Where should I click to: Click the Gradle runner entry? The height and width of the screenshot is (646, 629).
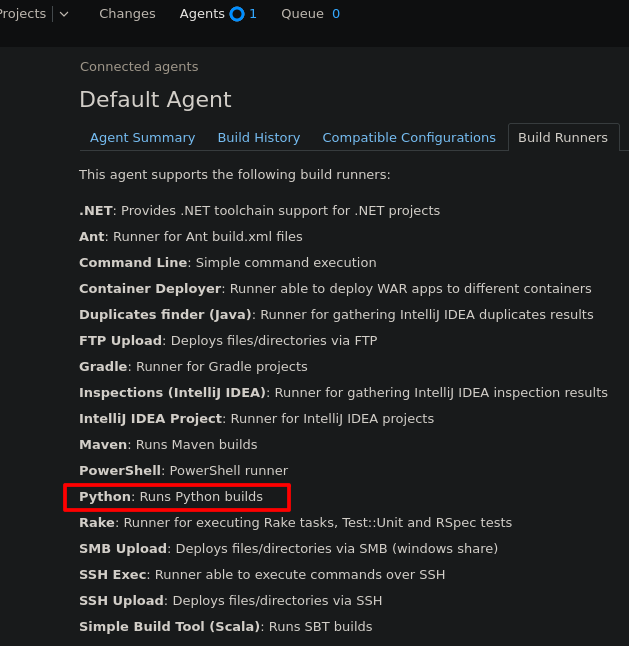pos(103,367)
